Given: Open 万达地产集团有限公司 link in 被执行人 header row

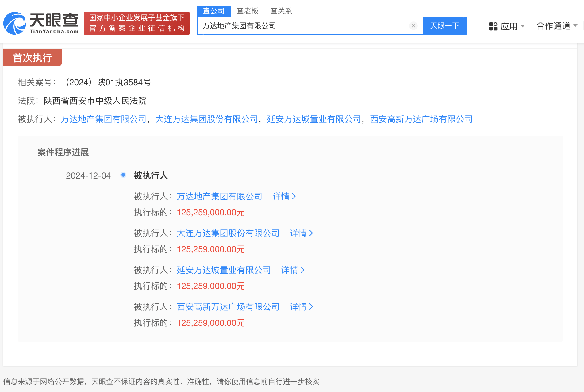Looking at the screenshot, I should [104, 119].
